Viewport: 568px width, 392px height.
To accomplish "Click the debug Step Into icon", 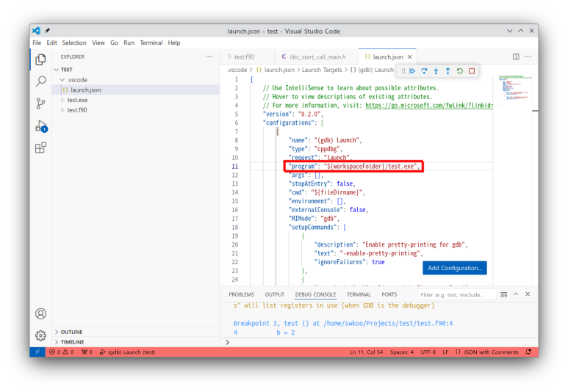I will click(x=436, y=71).
